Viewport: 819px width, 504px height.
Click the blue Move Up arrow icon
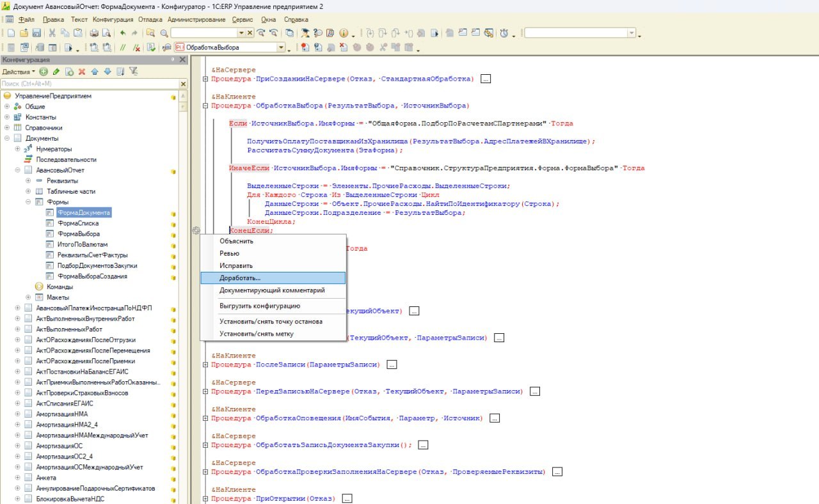(95, 72)
